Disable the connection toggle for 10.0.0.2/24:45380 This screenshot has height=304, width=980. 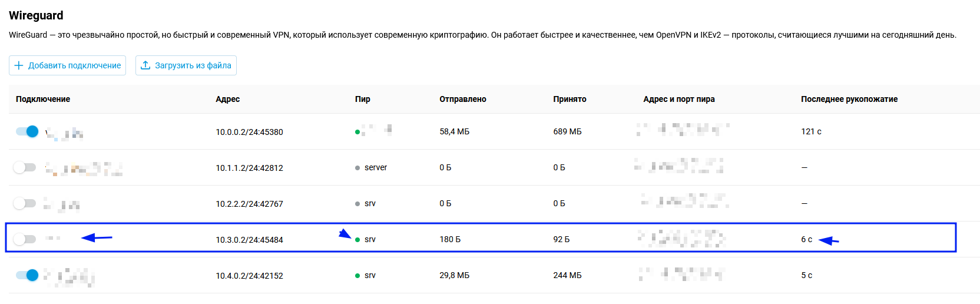coord(27,131)
